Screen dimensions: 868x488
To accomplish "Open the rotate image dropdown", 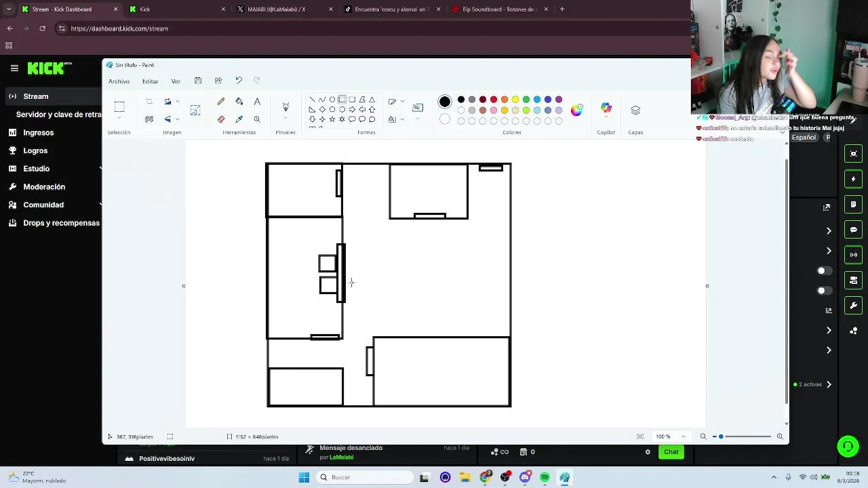I will click(178, 102).
